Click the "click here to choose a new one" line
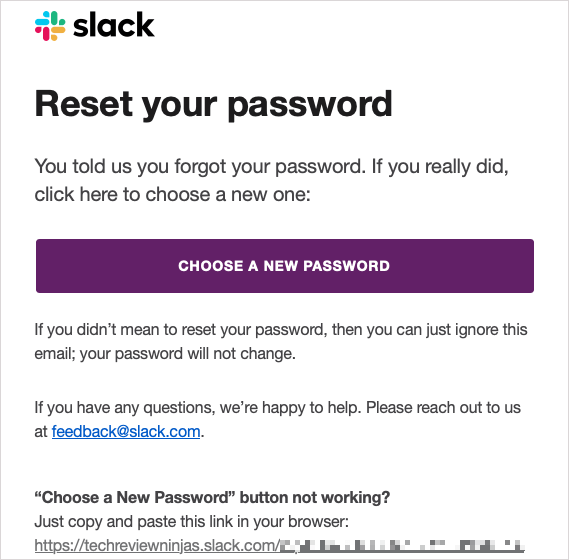 coord(172,195)
